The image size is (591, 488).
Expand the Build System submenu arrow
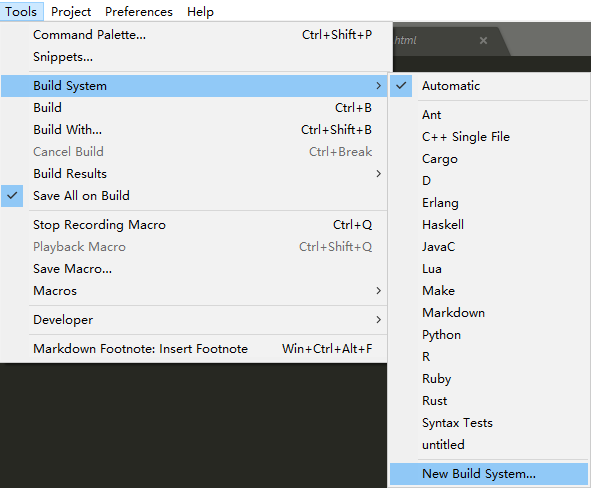(378, 86)
